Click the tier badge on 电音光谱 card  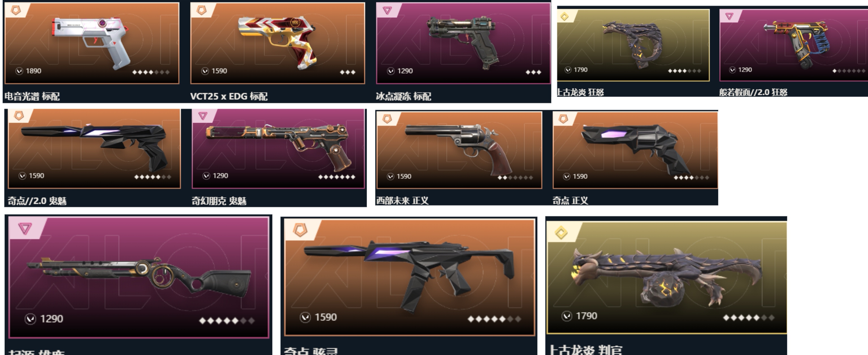tap(16, 10)
